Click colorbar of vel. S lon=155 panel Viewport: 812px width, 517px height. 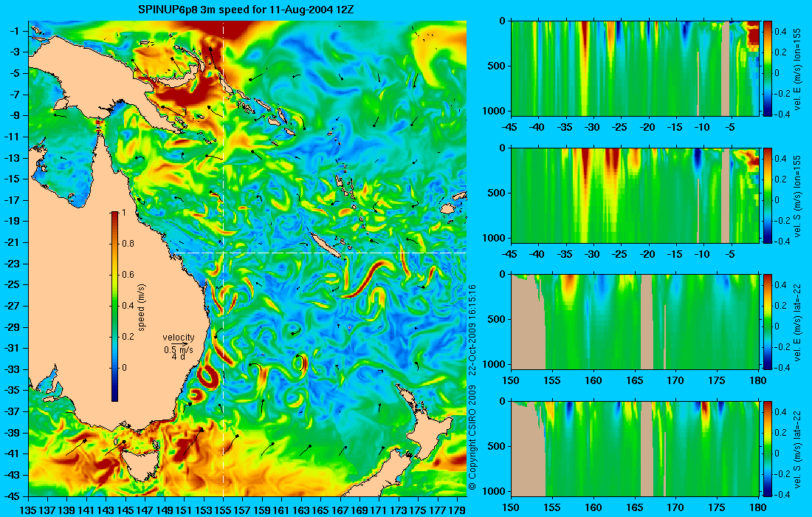coord(768,195)
